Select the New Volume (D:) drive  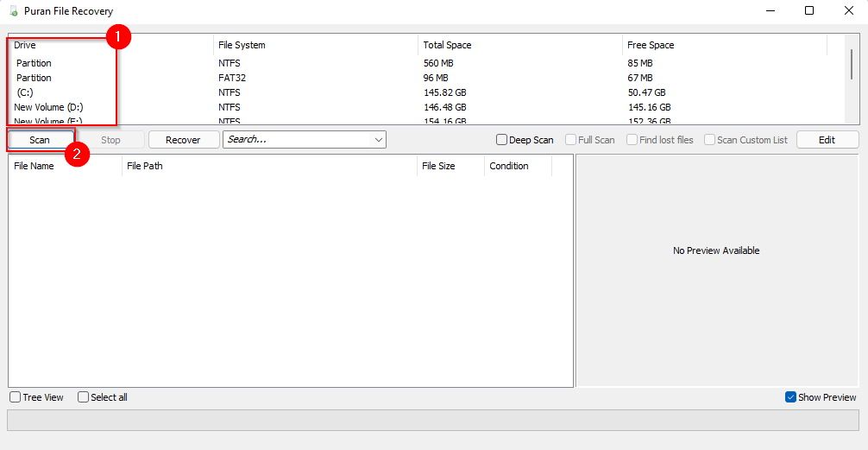[x=48, y=107]
